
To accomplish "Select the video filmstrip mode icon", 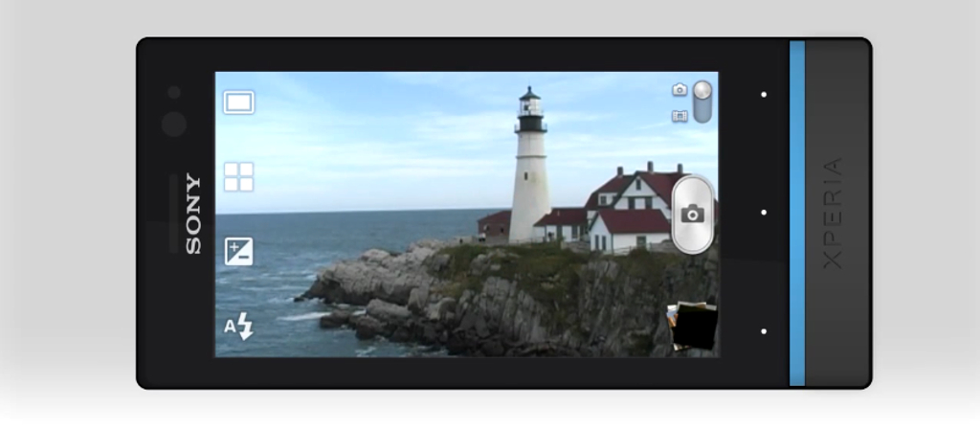I will 680,116.
